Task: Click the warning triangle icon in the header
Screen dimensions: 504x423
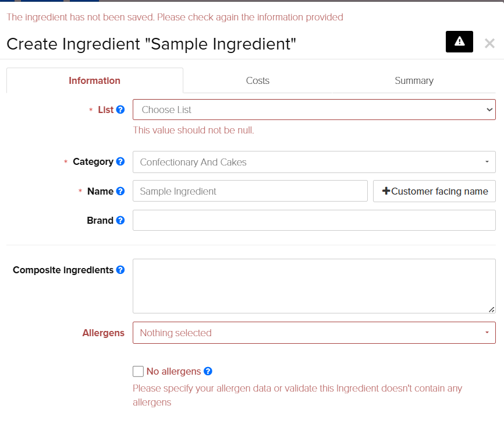Action: coord(459,42)
